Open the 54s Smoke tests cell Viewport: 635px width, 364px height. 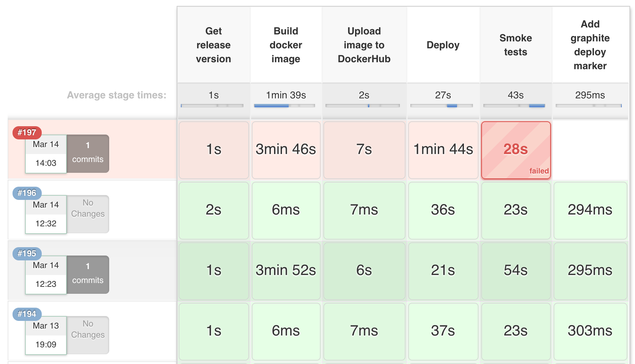tap(516, 271)
